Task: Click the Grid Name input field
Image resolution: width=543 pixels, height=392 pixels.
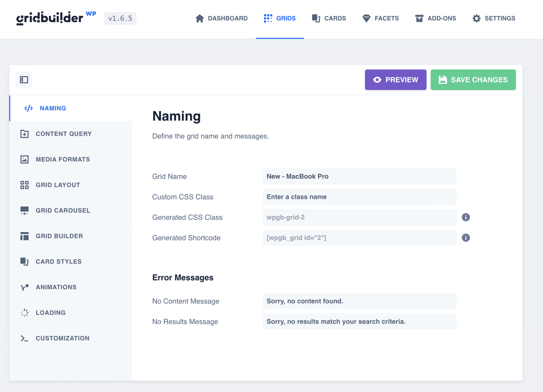Action: tap(359, 177)
